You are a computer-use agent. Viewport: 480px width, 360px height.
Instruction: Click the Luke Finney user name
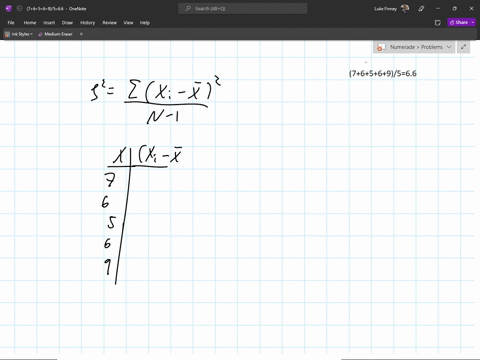click(385, 9)
